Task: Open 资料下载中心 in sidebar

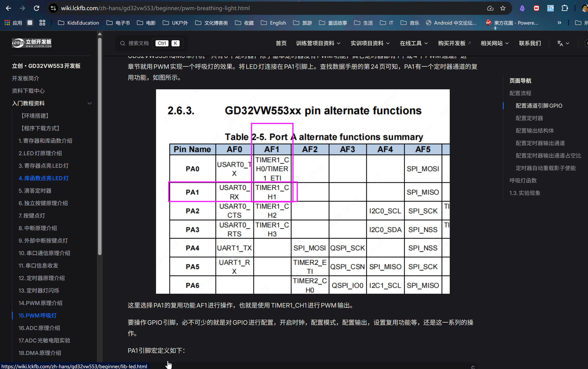Action: 28,91
